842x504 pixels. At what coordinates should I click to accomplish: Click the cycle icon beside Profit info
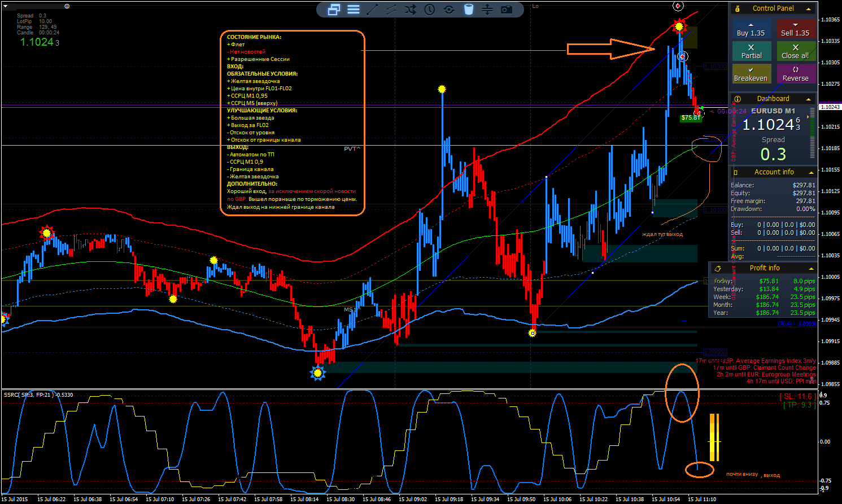coord(718,268)
